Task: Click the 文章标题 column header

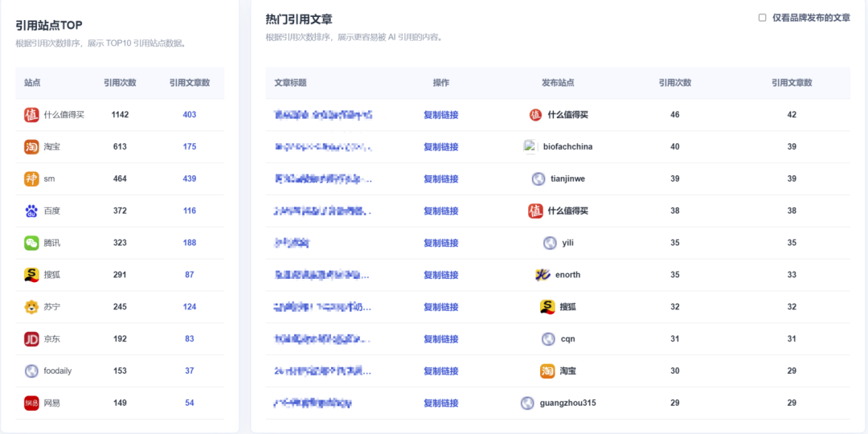Action: tap(291, 83)
